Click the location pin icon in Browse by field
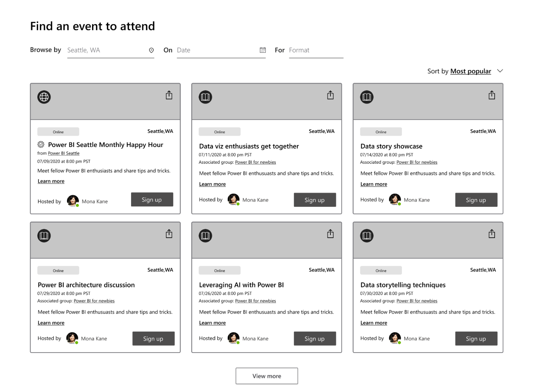Image resolution: width=533 pixels, height=392 pixels. coord(151,50)
